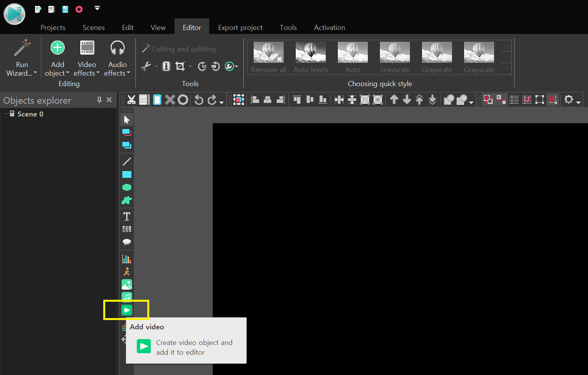
Task: Open the Scenes tab
Action: 94,28
